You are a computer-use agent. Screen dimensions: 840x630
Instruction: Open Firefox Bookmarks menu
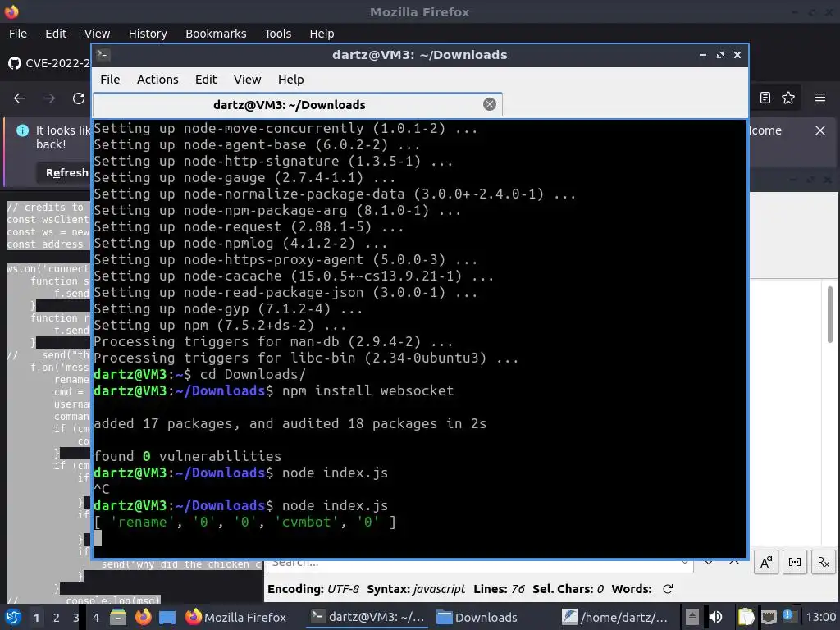click(x=216, y=34)
